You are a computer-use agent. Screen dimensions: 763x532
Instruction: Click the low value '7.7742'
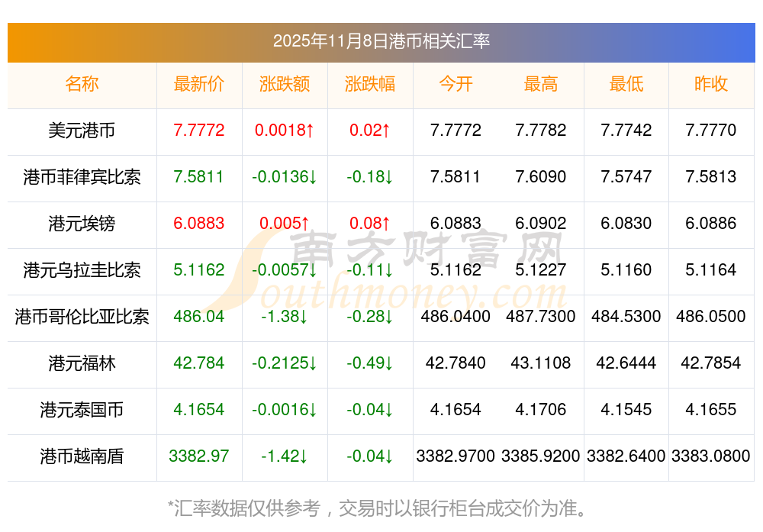(x=626, y=131)
